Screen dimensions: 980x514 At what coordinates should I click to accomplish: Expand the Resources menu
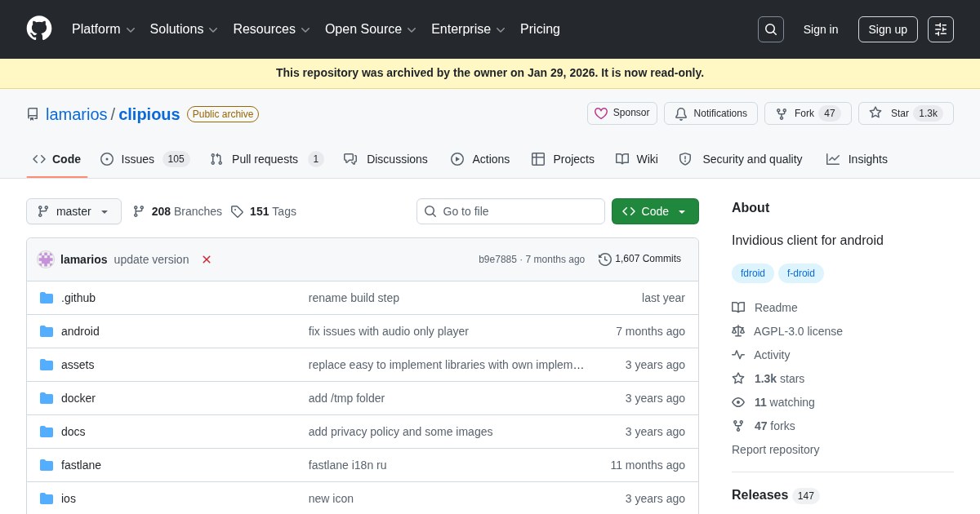click(x=271, y=29)
